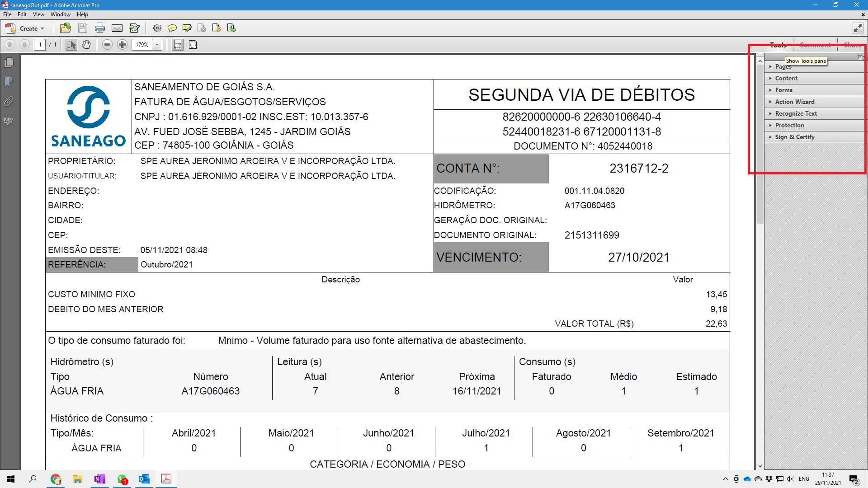Screen dimensions: 868x488
Task: Select the Hand pan tool
Action: pos(86,44)
